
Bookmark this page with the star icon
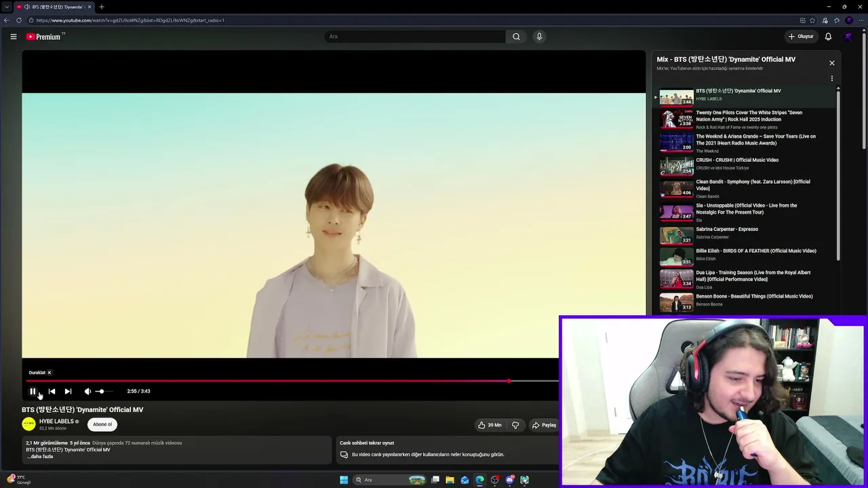click(x=812, y=20)
